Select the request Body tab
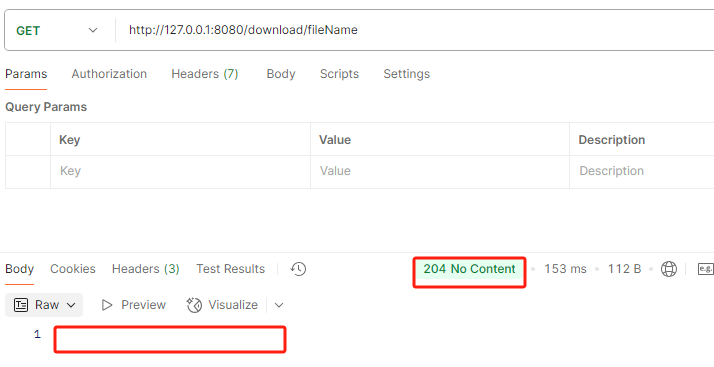714x367 pixels. click(x=280, y=74)
